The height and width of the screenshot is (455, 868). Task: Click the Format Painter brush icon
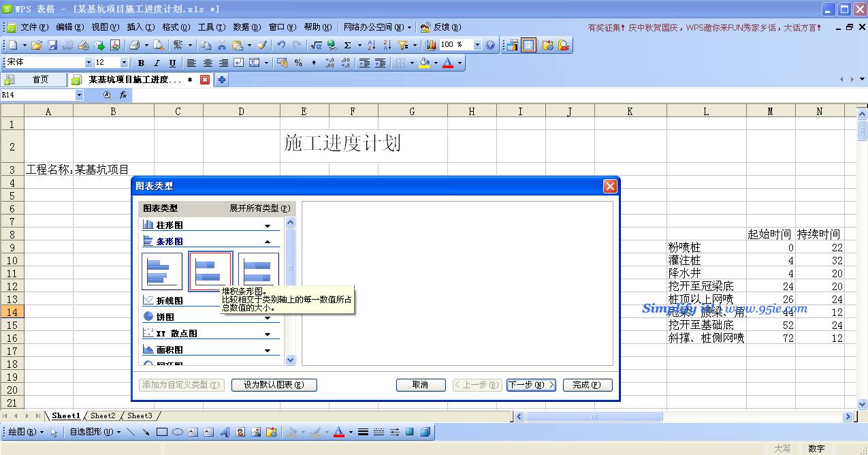coord(262,45)
